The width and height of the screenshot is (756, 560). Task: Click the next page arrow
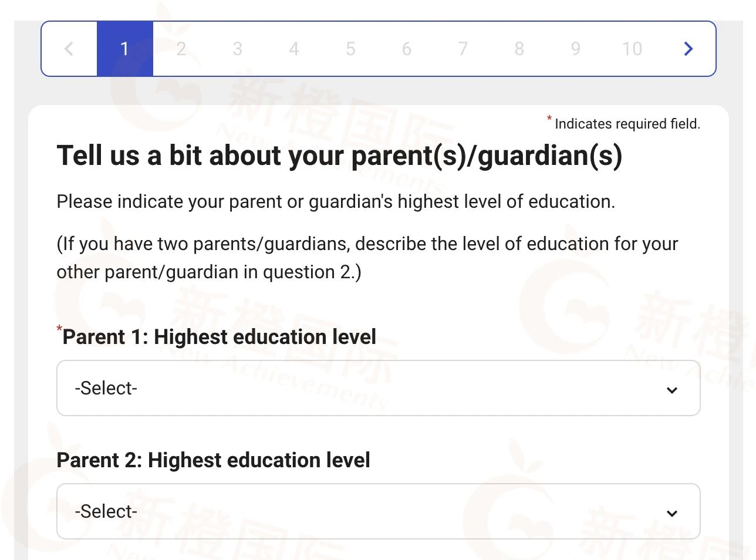[689, 49]
